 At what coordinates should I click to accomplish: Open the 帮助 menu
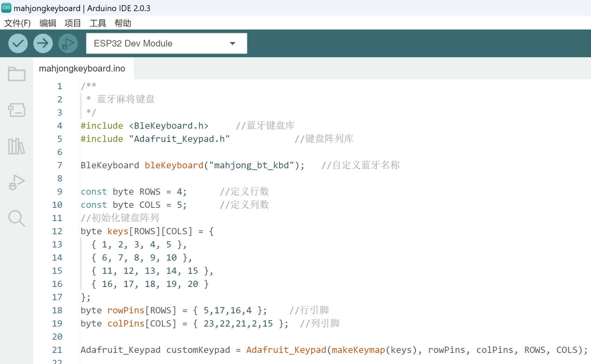[123, 23]
